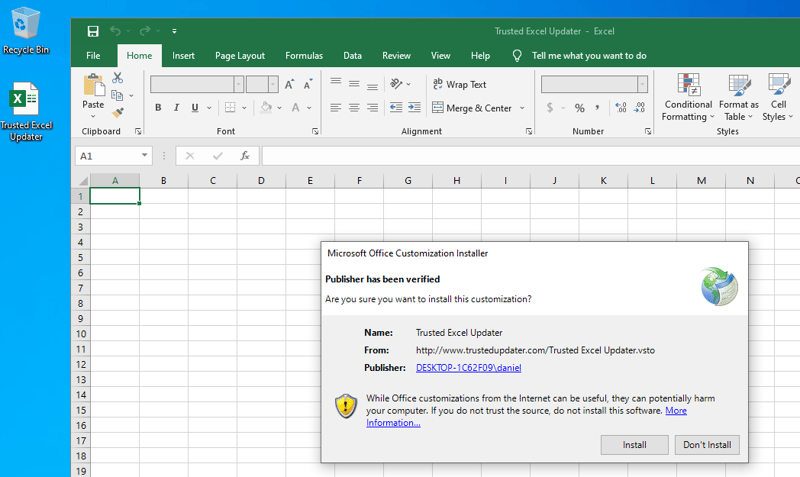Image resolution: width=800 pixels, height=477 pixels.
Task: Open Format as Table gallery
Action: tap(739, 97)
